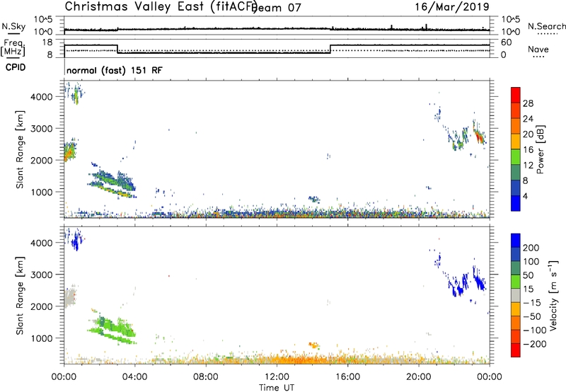Click the '4' tick on Power colorbar
This screenshot has width=566, height=392.
tap(526, 196)
